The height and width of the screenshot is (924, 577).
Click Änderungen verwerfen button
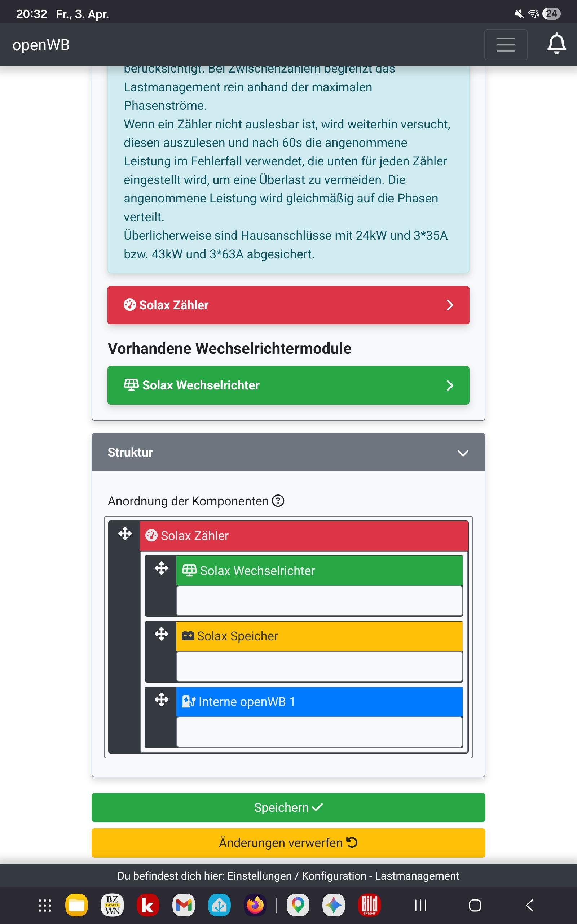click(288, 842)
